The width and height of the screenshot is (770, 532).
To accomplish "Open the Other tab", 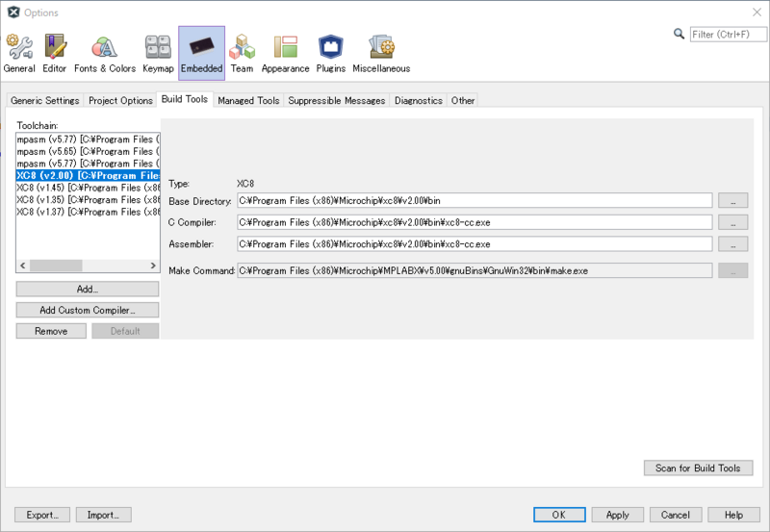I will 463,100.
